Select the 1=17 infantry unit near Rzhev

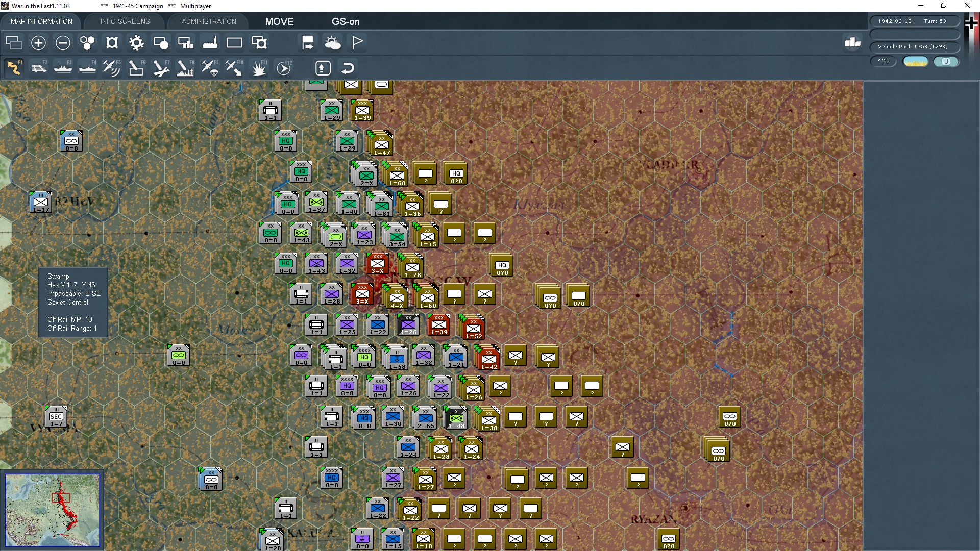coord(41,203)
